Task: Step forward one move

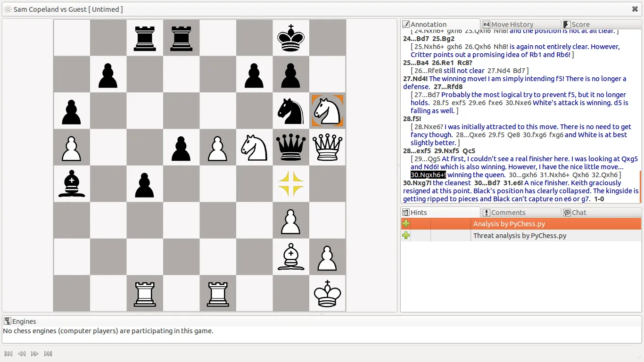Action: point(35,354)
